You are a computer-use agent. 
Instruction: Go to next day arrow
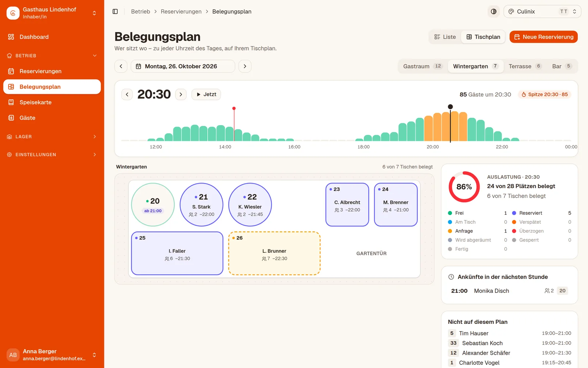(245, 66)
